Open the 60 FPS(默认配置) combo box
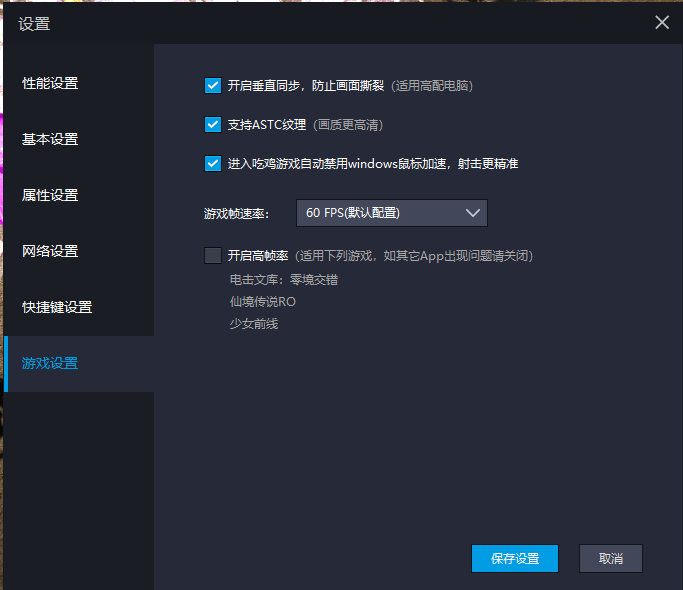The width and height of the screenshot is (683, 590). point(380,213)
